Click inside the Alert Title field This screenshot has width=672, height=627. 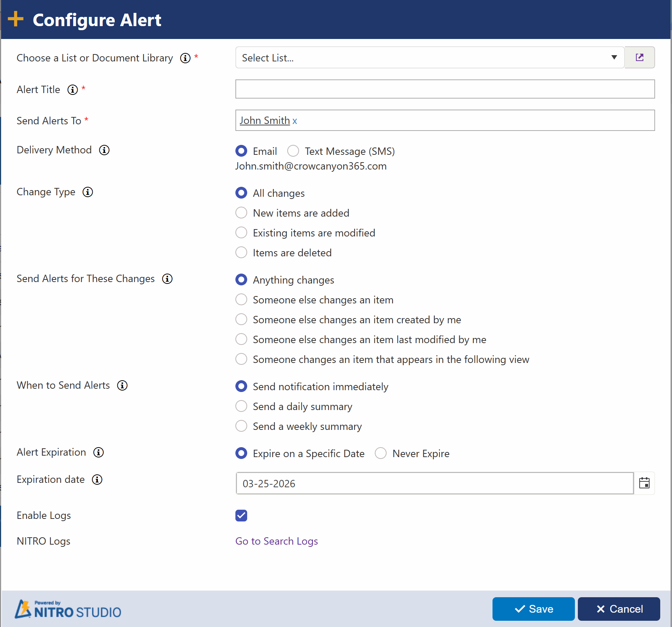click(445, 89)
